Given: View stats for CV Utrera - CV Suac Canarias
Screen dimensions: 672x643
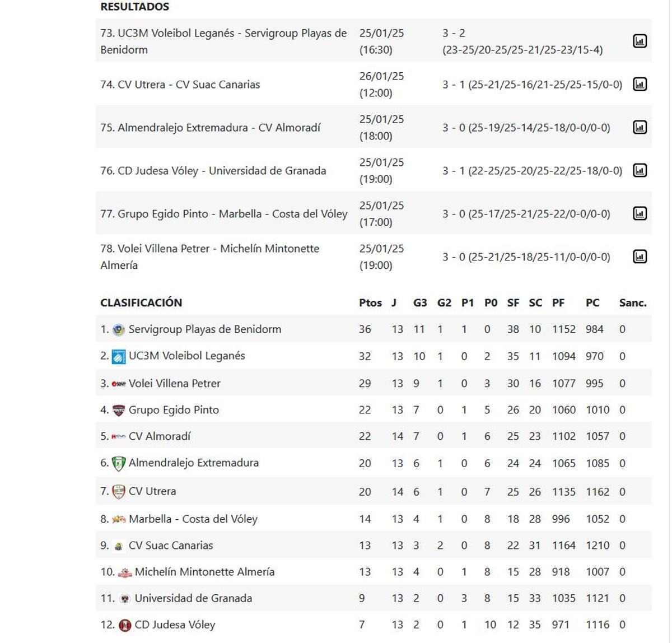Looking at the screenshot, I should click(x=640, y=85).
